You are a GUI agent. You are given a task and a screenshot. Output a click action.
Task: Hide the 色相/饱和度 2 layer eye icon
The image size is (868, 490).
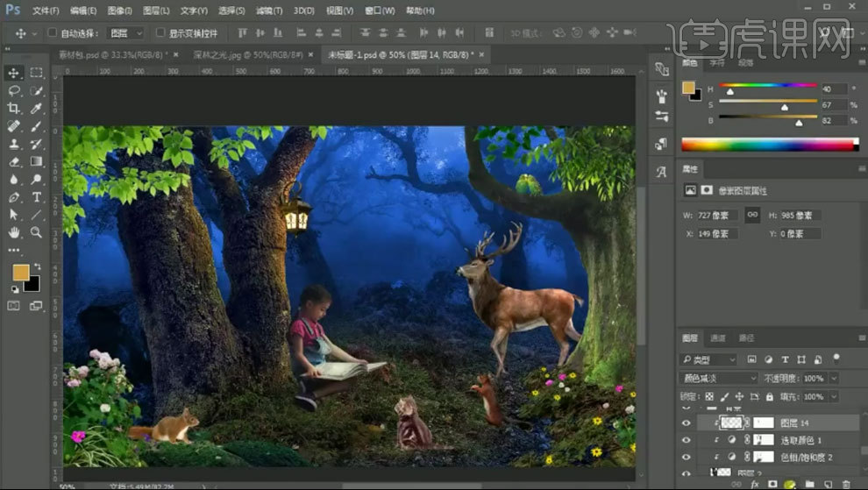[687, 458]
